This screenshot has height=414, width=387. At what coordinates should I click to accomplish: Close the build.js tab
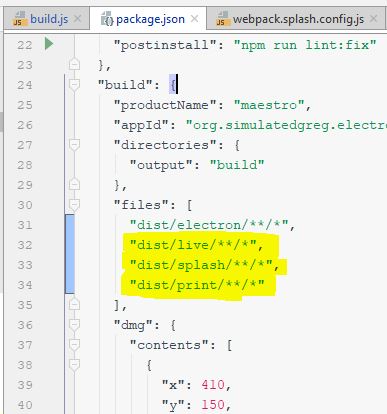click(77, 19)
